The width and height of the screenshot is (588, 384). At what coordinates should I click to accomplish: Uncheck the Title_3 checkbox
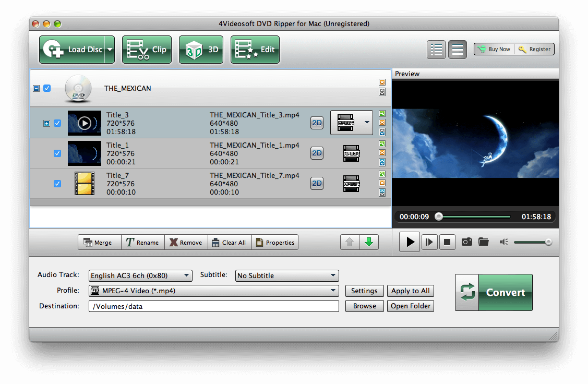tap(57, 123)
